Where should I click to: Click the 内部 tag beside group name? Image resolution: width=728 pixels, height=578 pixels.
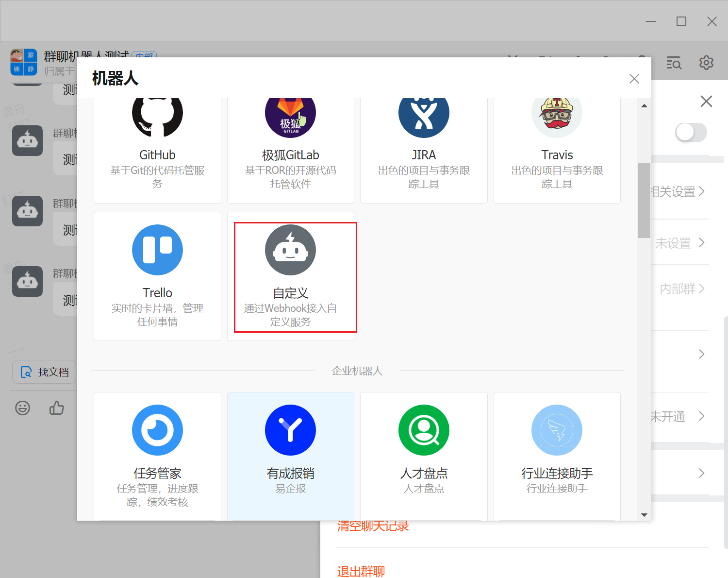144,55
